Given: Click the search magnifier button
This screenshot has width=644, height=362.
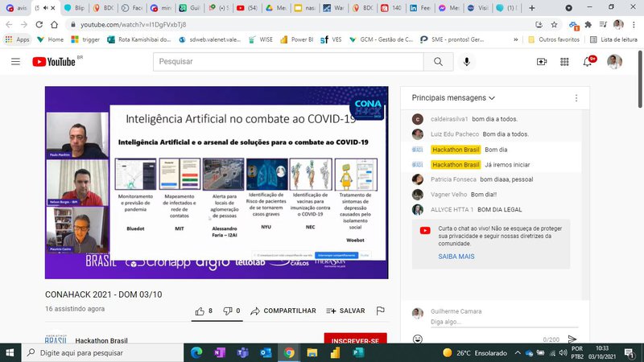Looking at the screenshot, I should point(438,62).
